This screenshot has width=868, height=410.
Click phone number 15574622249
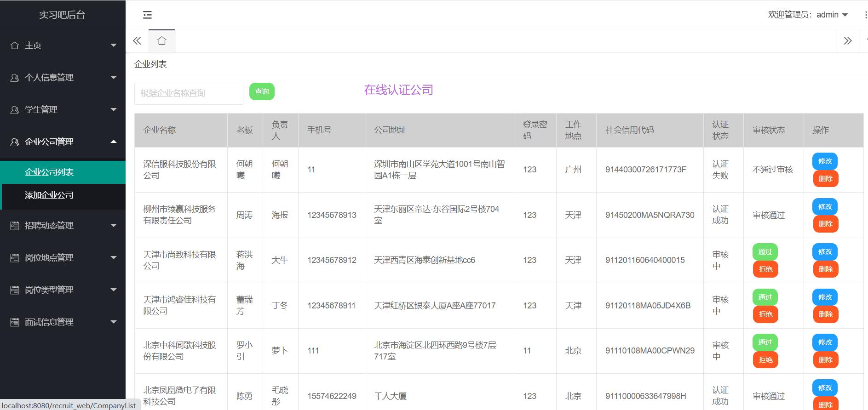click(332, 396)
